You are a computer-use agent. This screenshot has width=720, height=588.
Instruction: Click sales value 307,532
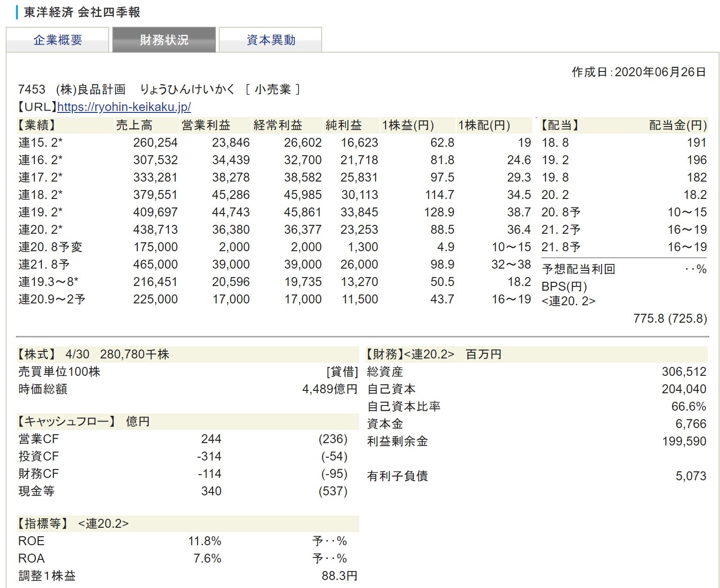click(156, 160)
